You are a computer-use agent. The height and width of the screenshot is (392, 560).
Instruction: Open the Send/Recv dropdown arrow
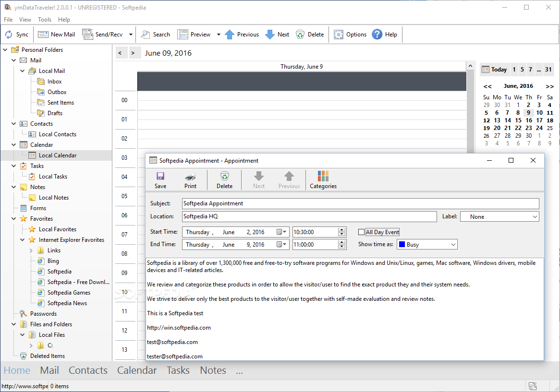(x=131, y=35)
